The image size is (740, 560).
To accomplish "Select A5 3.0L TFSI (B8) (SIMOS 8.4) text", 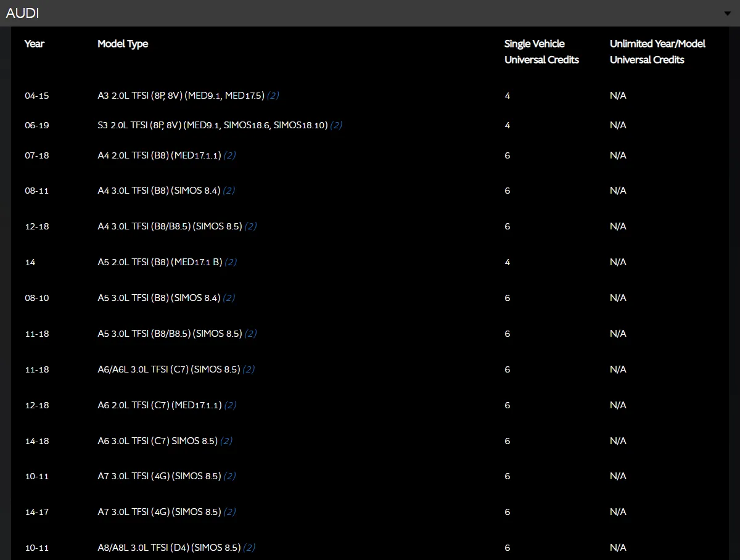I will click(158, 298).
